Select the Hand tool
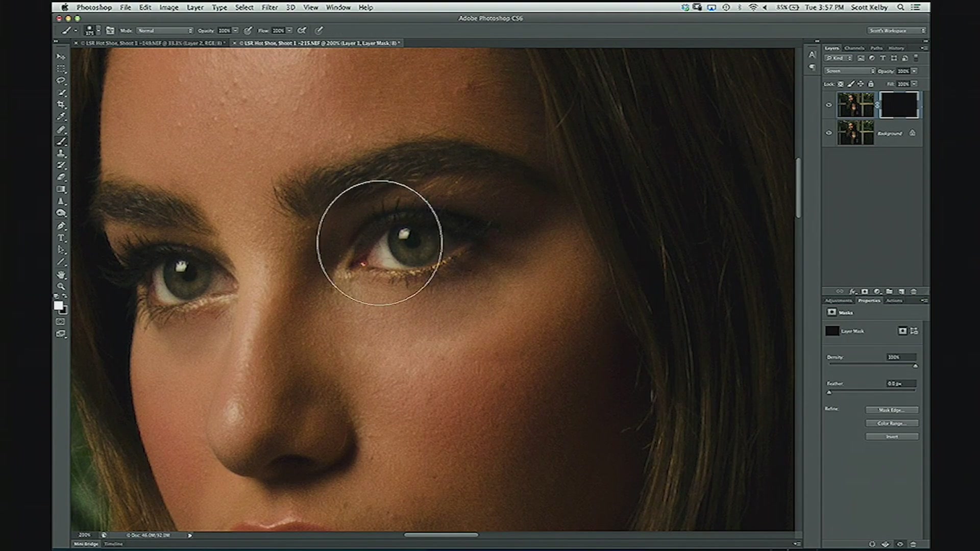 point(61,274)
